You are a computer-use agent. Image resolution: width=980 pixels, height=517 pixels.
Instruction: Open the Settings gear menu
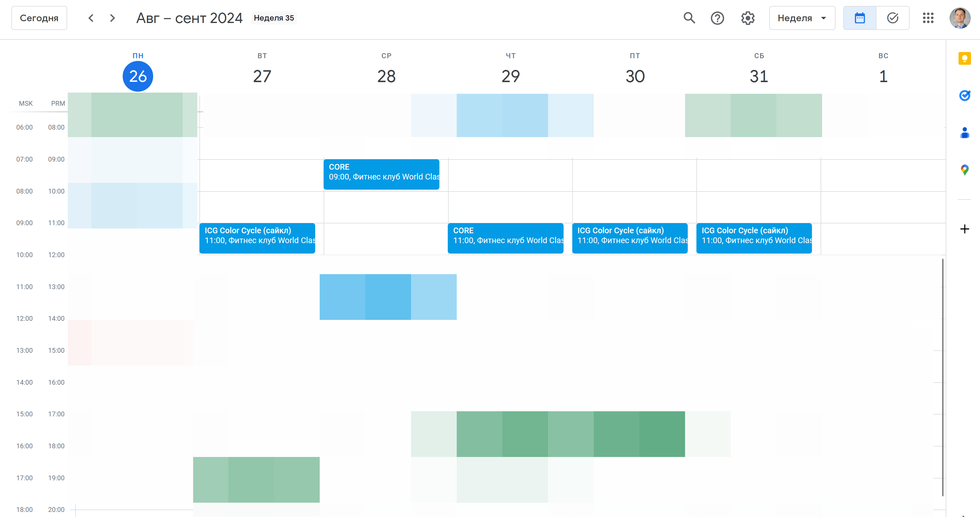[x=747, y=18]
